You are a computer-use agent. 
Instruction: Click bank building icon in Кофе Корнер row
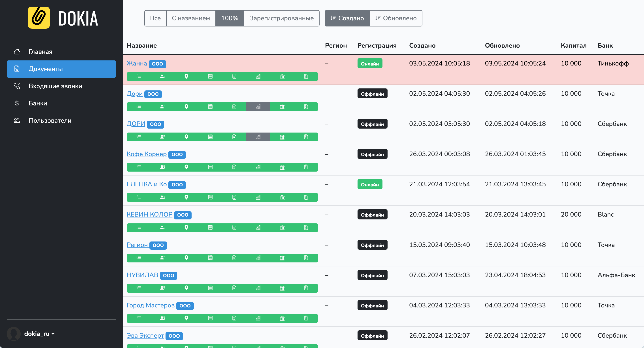282,167
